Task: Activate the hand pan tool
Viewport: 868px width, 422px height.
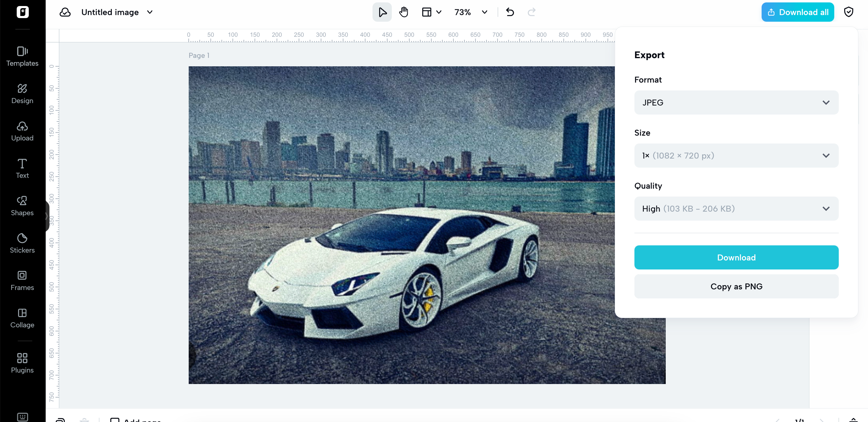Action: [x=403, y=12]
